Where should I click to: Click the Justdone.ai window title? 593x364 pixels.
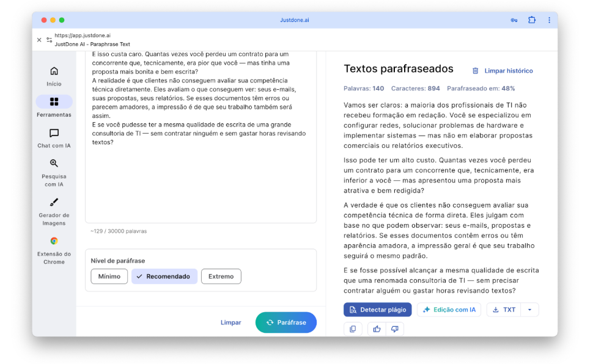click(x=294, y=20)
